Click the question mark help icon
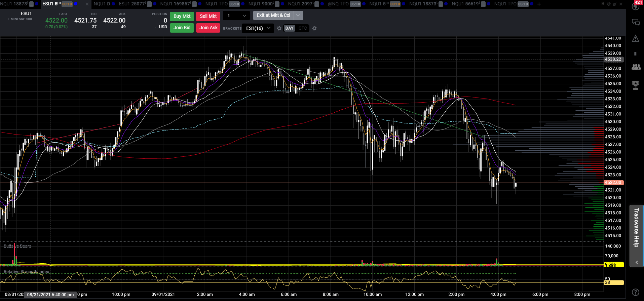The image size is (644, 301). (x=636, y=292)
